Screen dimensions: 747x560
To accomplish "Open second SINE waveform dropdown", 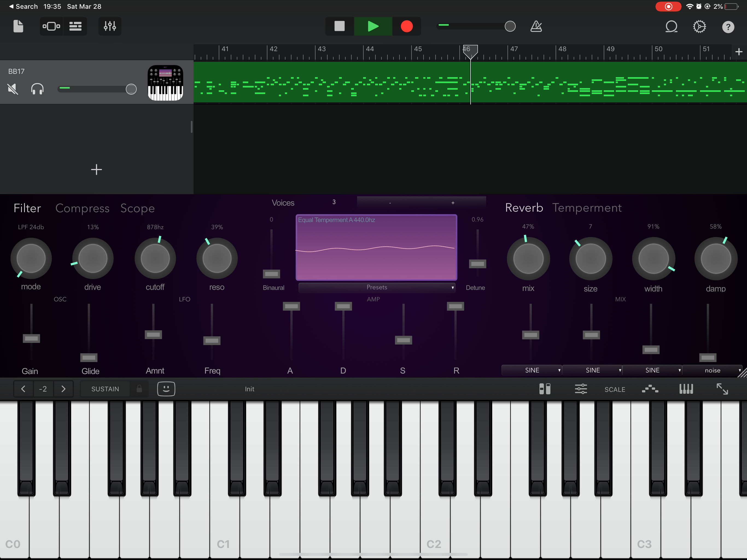I will coord(592,370).
